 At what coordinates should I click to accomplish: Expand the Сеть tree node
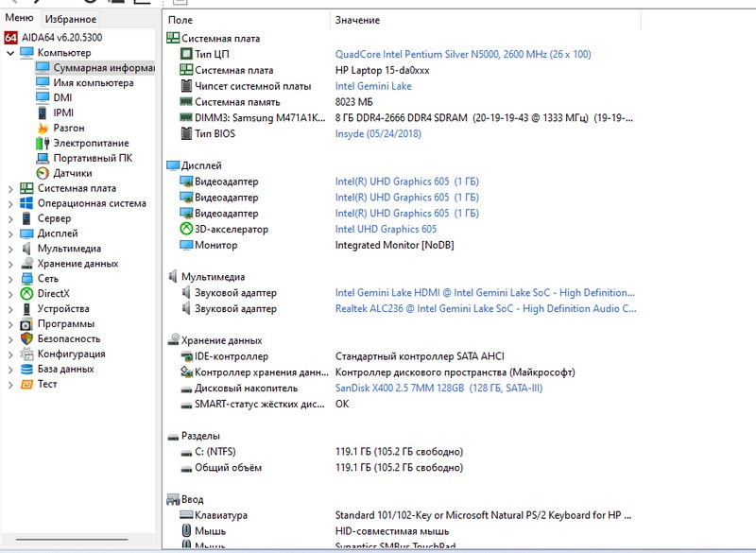(x=10, y=279)
